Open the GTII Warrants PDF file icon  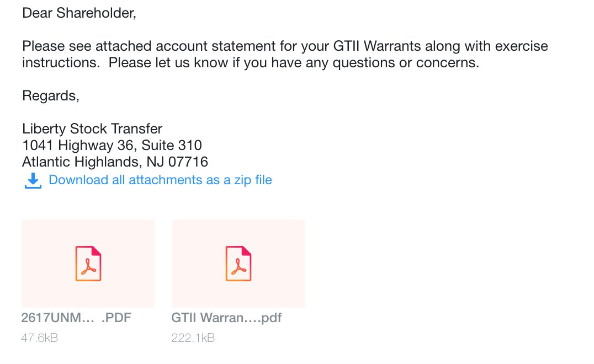point(238,264)
